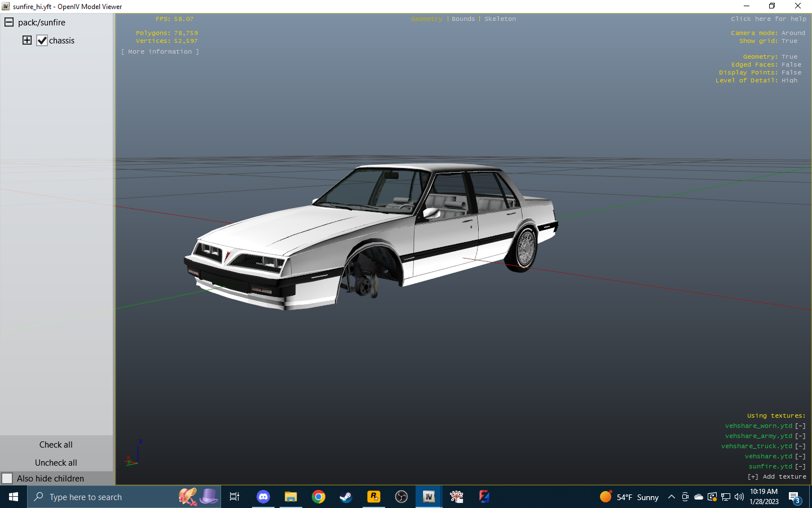Open the notification center icon
This screenshot has width=812, height=508.
click(795, 497)
